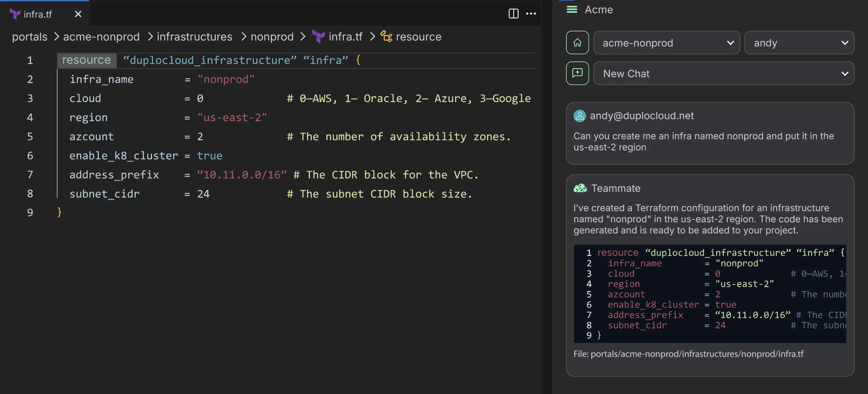Expand the New Chat dropdown
Image resolution: width=868 pixels, height=394 pixels.
[x=724, y=74]
